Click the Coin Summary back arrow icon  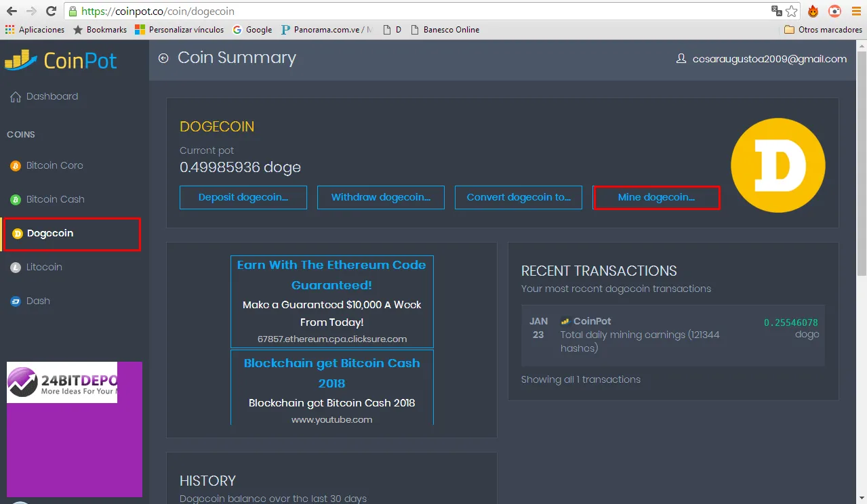(163, 58)
